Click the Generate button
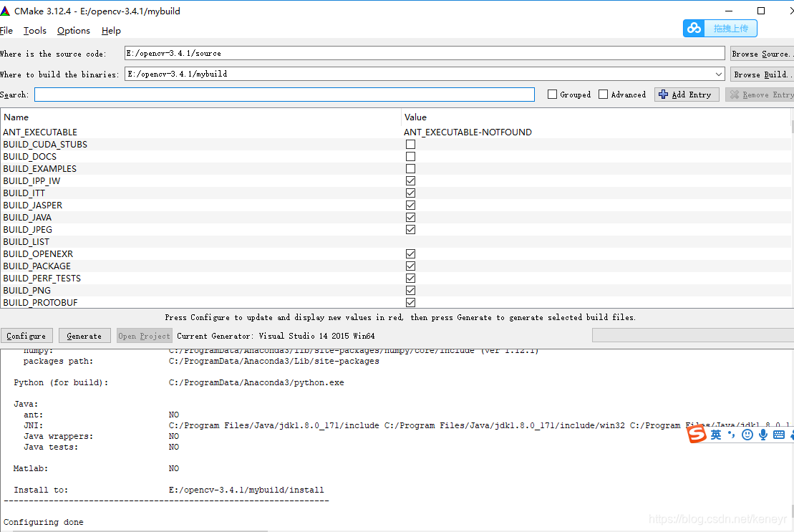 (84, 336)
